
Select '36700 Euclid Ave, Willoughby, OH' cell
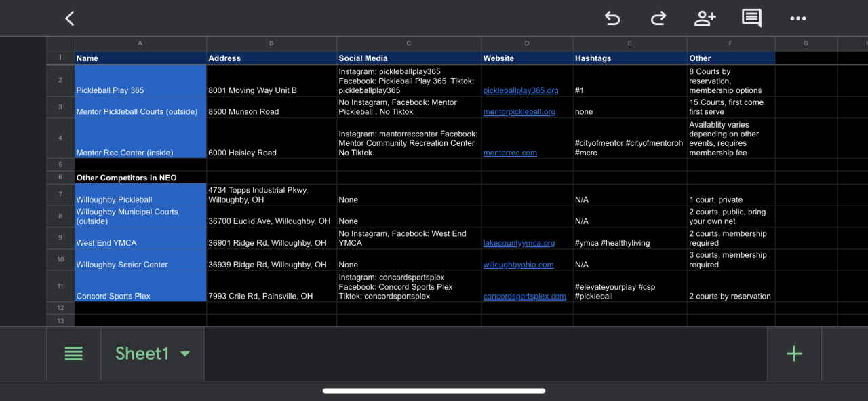point(272,216)
